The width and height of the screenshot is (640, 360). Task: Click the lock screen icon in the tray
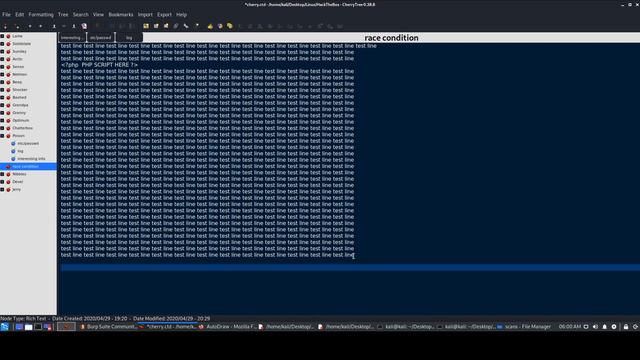[x=626, y=327]
